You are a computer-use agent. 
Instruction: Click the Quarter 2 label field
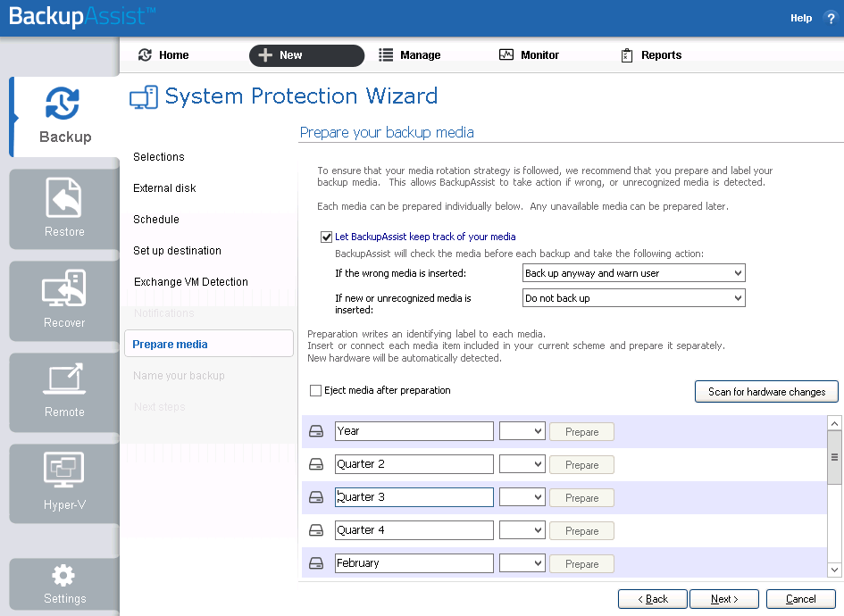(x=414, y=464)
